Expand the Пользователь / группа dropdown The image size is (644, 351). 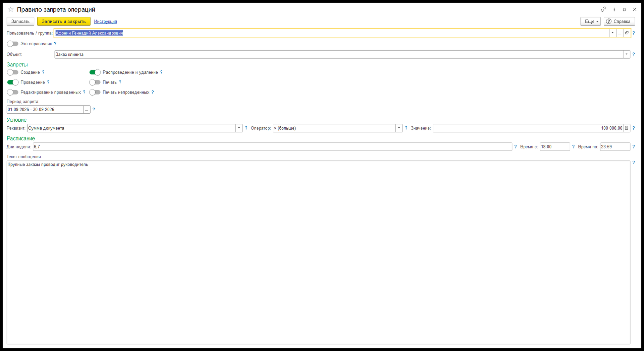(x=612, y=33)
